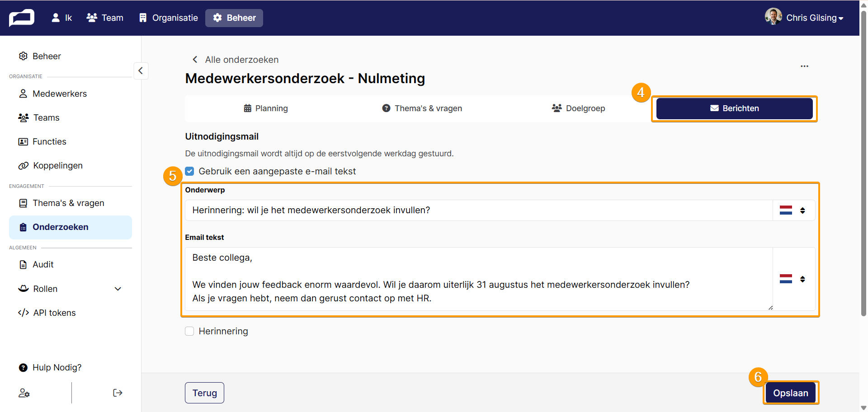Image resolution: width=868 pixels, height=412 pixels.
Task: Collapse the sidebar with the chevron toggle
Action: point(141,70)
